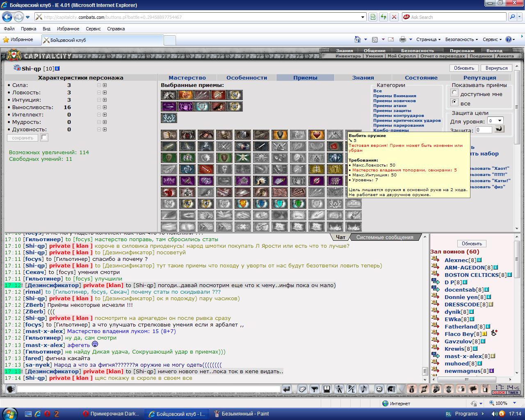This screenshot has width=525, height=420.
Task: Open info icon next to Alexnec
Action: click(479, 260)
